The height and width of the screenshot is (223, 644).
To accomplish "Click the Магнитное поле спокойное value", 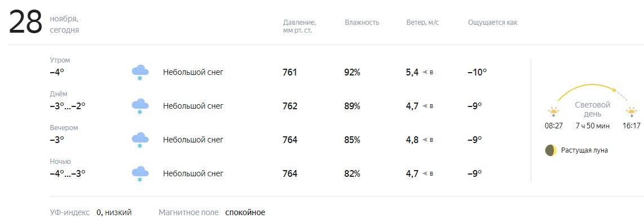I will pos(245,213).
